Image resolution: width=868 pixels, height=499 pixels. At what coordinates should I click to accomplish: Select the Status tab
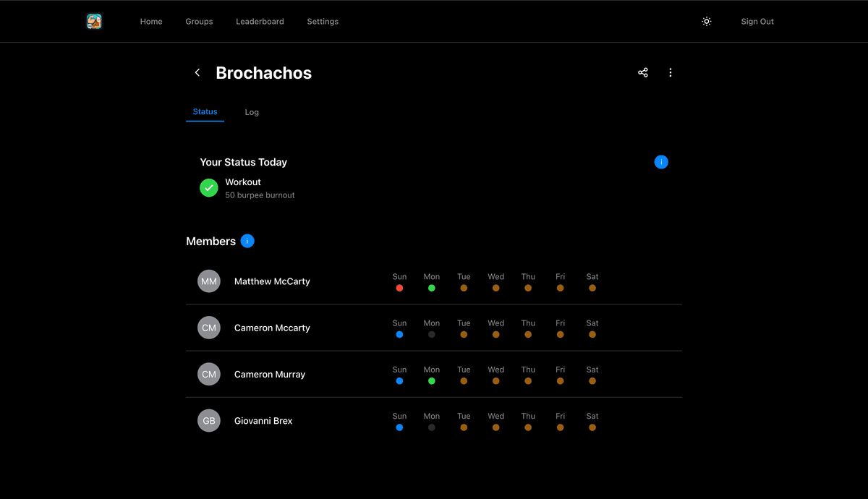pos(205,111)
